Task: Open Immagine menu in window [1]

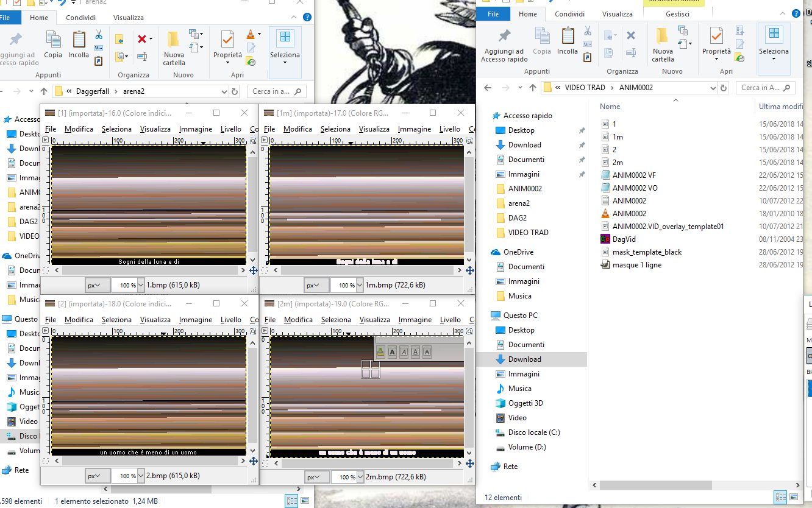Action: [x=196, y=129]
